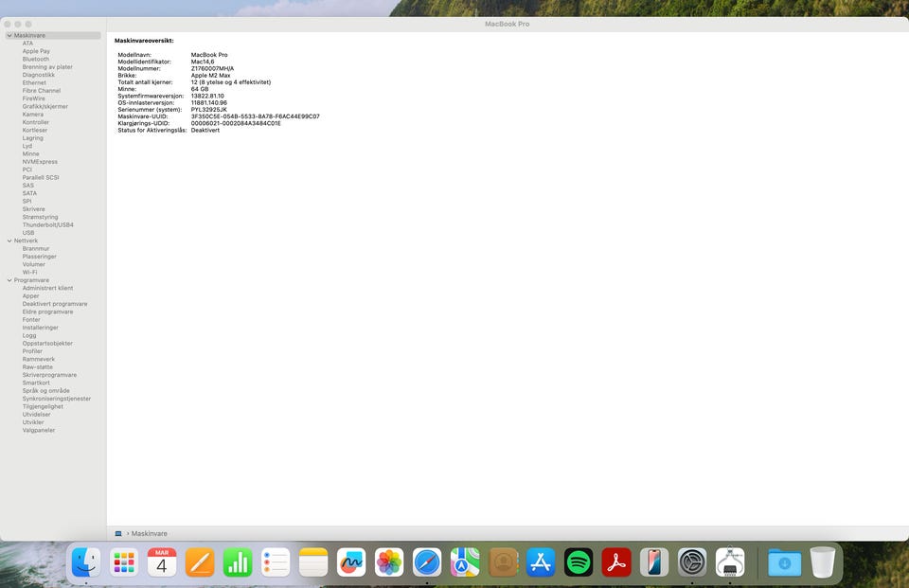Image resolution: width=909 pixels, height=588 pixels.
Task: Click the memory value 64 GB
Action: [200, 89]
